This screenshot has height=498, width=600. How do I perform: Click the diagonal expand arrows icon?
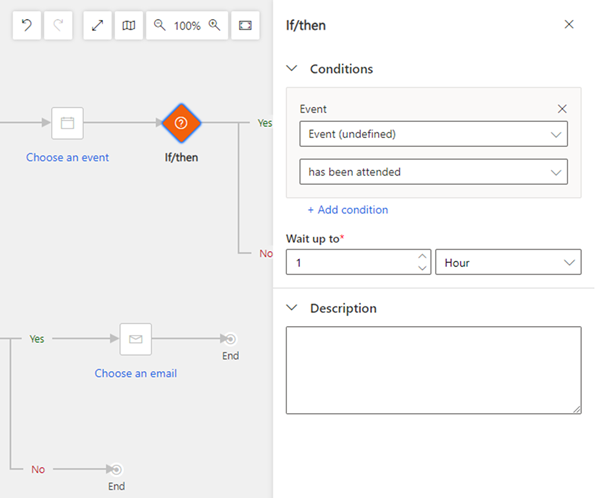pos(97,26)
